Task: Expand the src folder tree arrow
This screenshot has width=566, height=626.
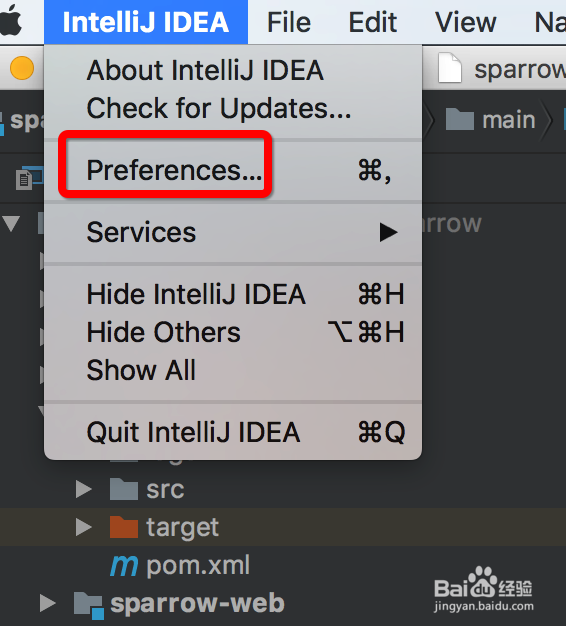Action: (x=83, y=489)
